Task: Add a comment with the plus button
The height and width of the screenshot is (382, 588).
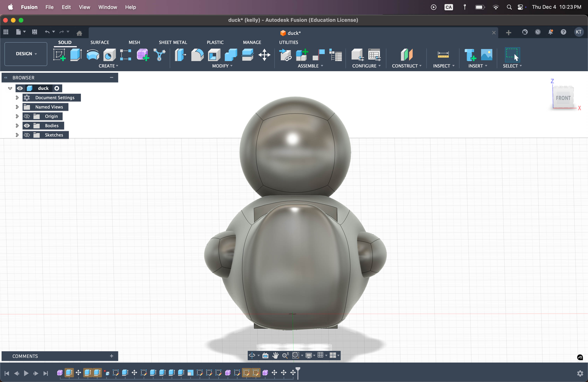Action: click(111, 356)
